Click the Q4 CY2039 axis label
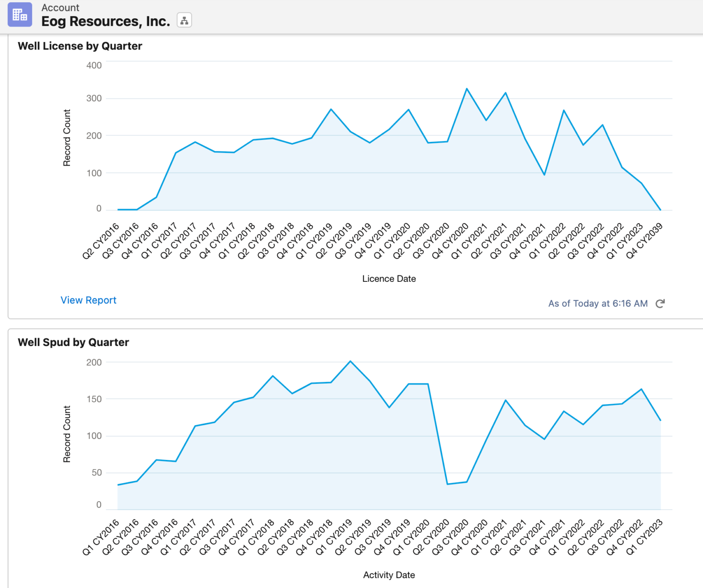Image resolution: width=703 pixels, height=588 pixels. click(x=645, y=241)
